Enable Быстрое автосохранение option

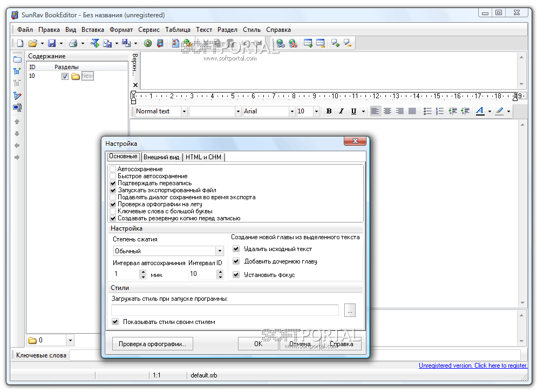tap(113, 176)
